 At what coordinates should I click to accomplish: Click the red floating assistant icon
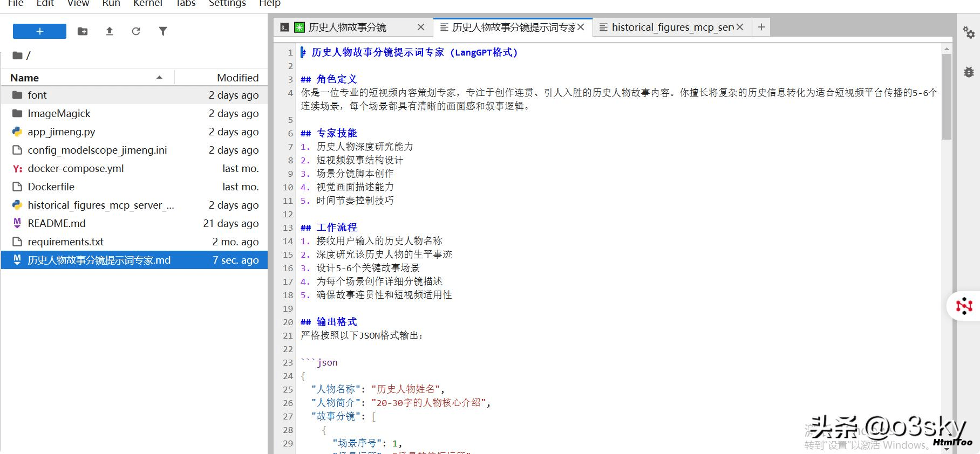(964, 306)
